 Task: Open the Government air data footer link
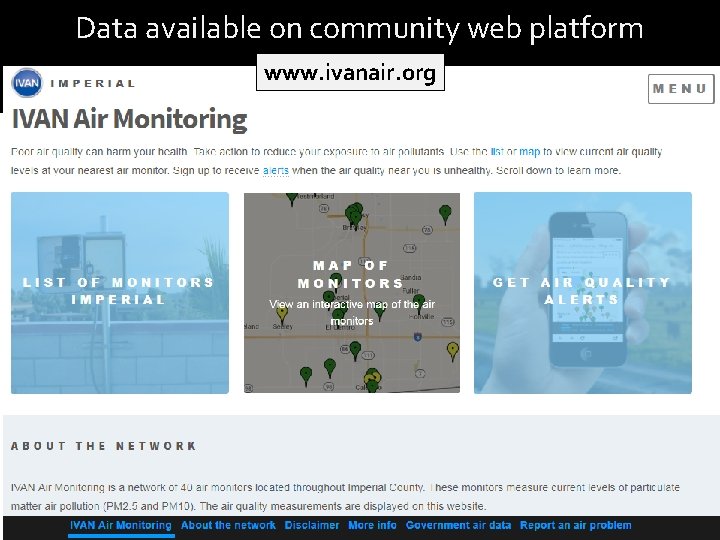click(x=458, y=525)
